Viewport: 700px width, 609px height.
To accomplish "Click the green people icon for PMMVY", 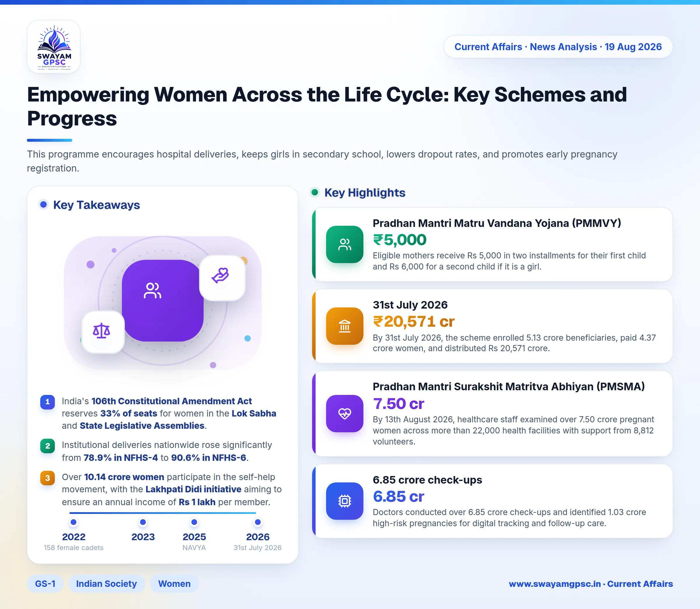I will [344, 244].
